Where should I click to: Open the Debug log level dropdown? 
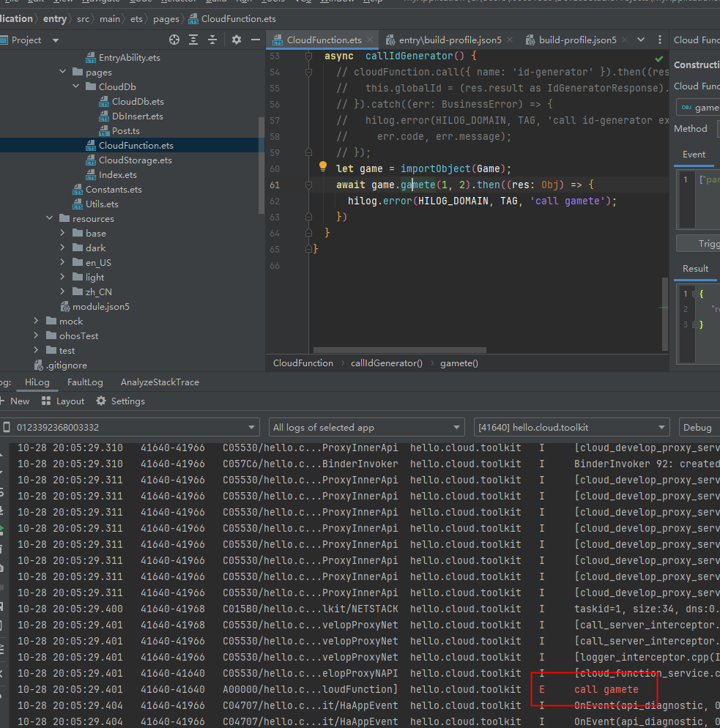(x=697, y=428)
